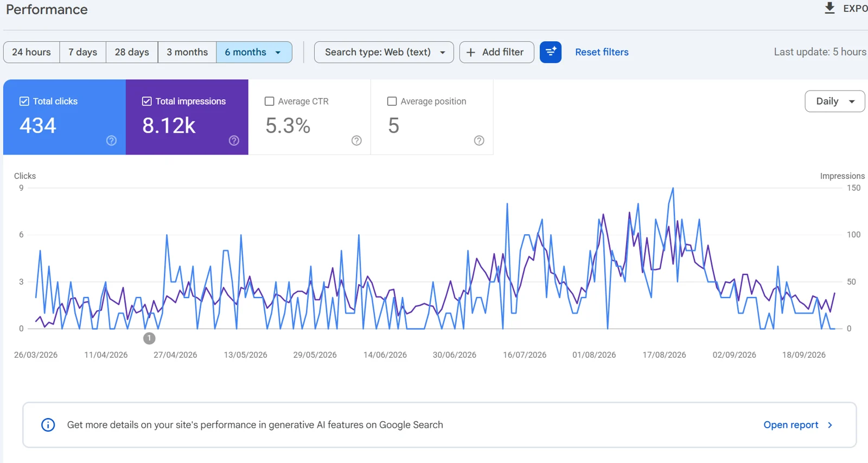Click the annotation marker numbered 1 on the chart
Viewport: 868px width, 463px height.
(149, 338)
